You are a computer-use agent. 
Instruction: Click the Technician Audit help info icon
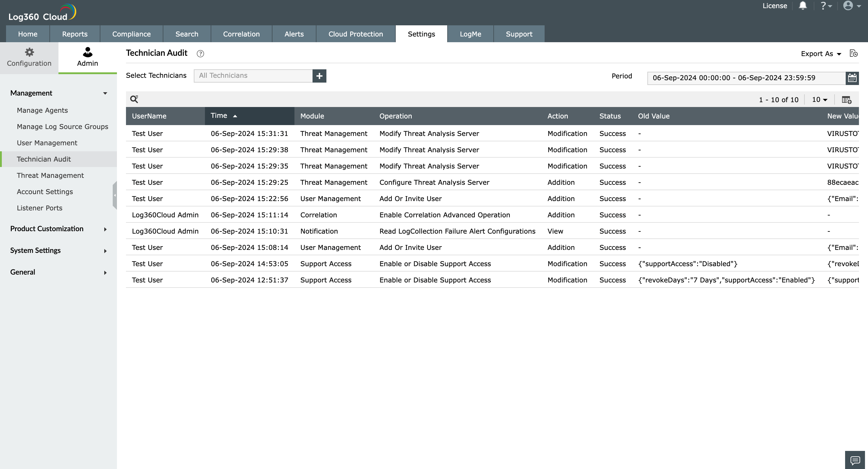(200, 54)
